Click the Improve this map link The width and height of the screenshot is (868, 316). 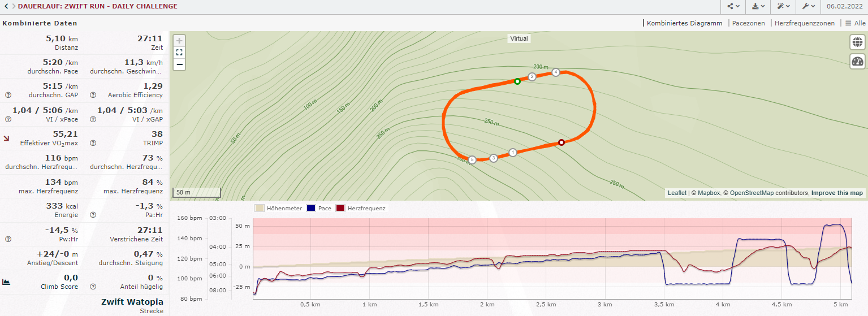point(837,193)
